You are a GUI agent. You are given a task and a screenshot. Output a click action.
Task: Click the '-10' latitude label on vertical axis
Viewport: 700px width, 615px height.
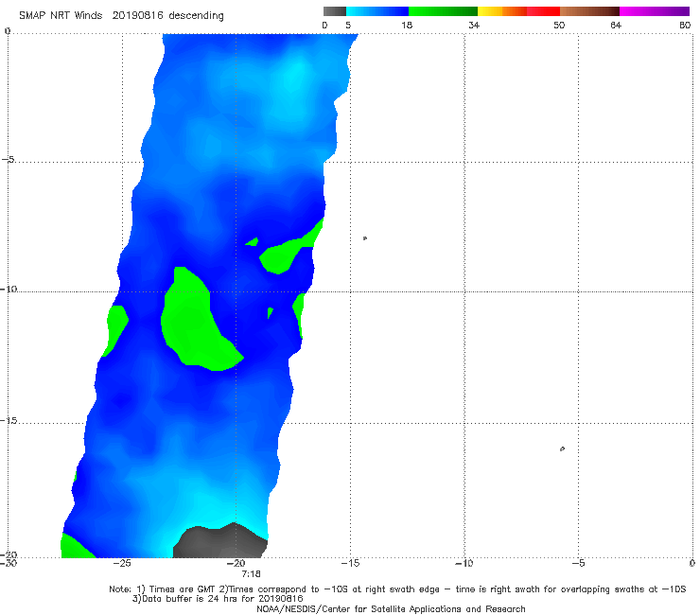tap(9, 289)
